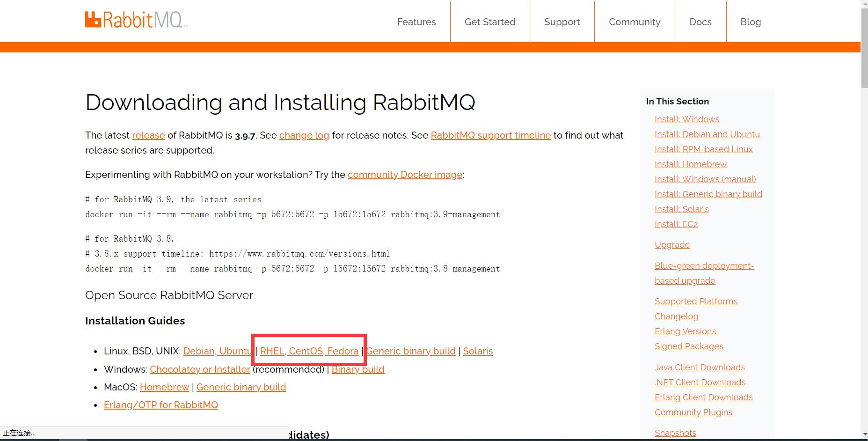868x441 pixels.
Task: Open the Support menu item
Action: click(x=562, y=22)
